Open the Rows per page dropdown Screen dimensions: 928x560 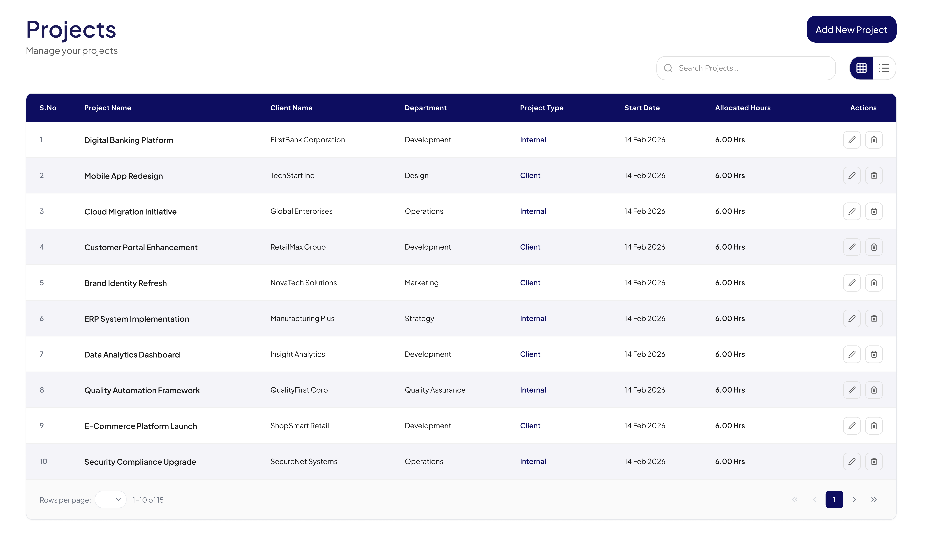[110, 500]
